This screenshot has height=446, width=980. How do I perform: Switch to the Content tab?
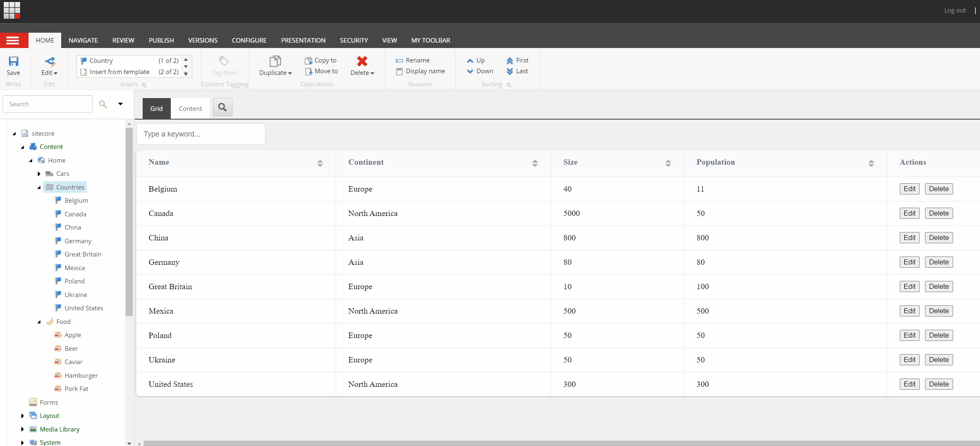(x=190, y=108)
